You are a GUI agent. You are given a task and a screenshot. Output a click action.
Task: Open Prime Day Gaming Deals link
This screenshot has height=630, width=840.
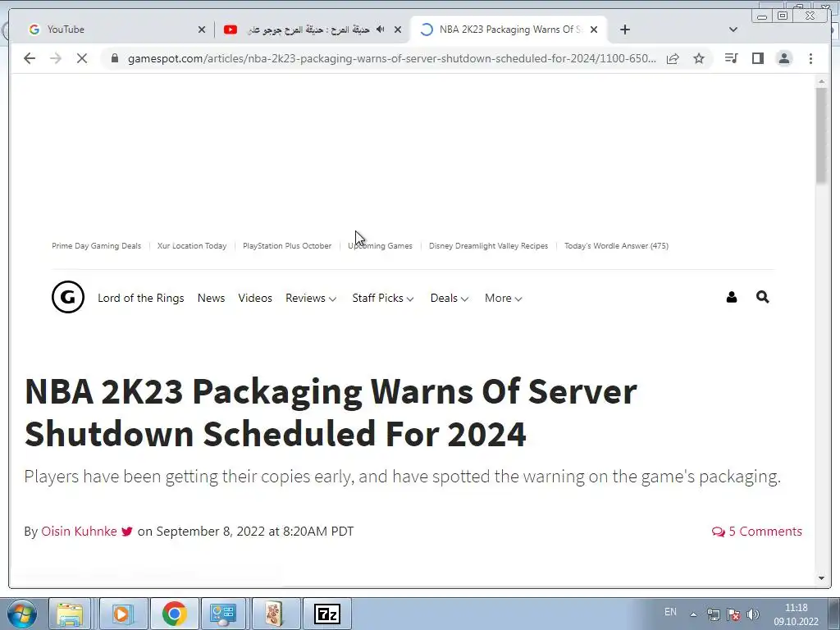pos(97,246)
